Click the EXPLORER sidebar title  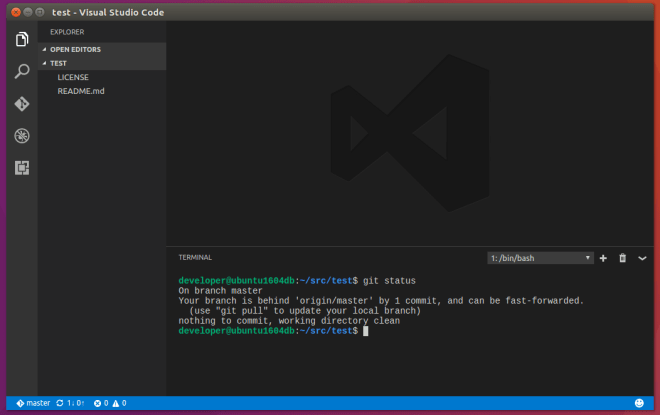pos(67,32)
